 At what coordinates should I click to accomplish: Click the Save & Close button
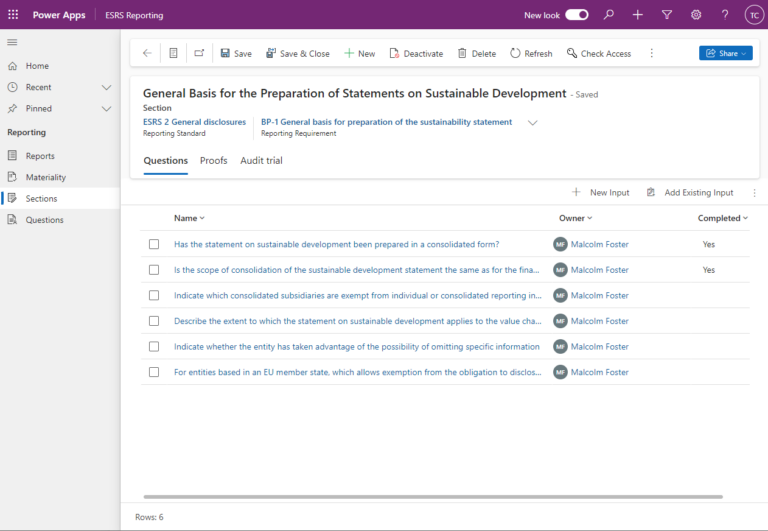tap(297, 53)
